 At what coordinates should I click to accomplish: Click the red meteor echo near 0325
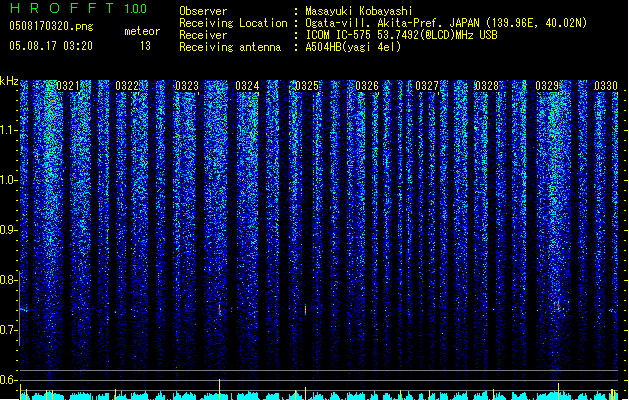pos(306,310)
